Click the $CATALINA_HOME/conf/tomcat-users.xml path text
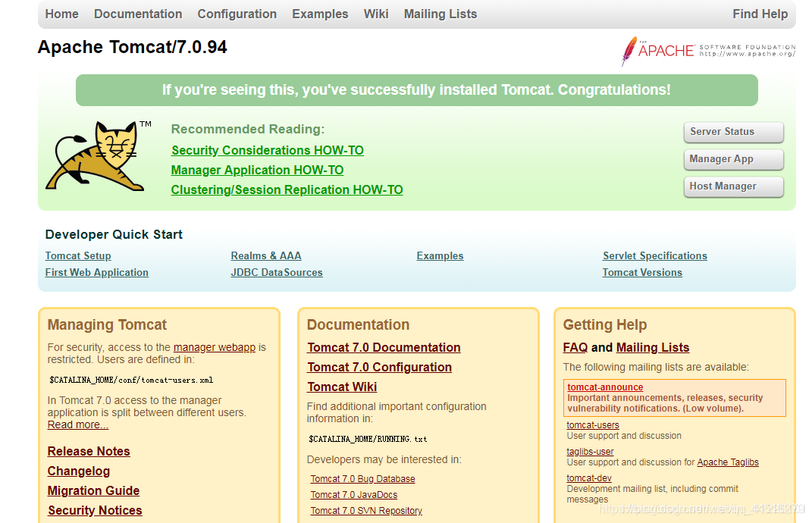 click(131, 380)
